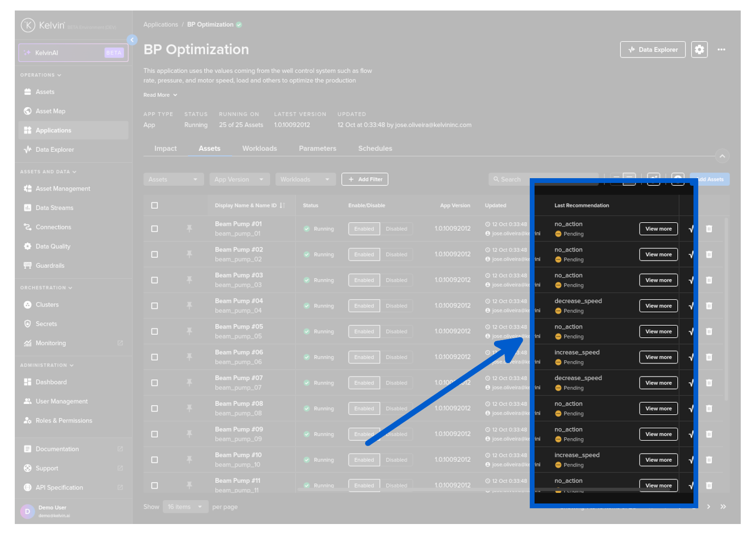Pin the Beam Pump #01 row

pos(189,229)
